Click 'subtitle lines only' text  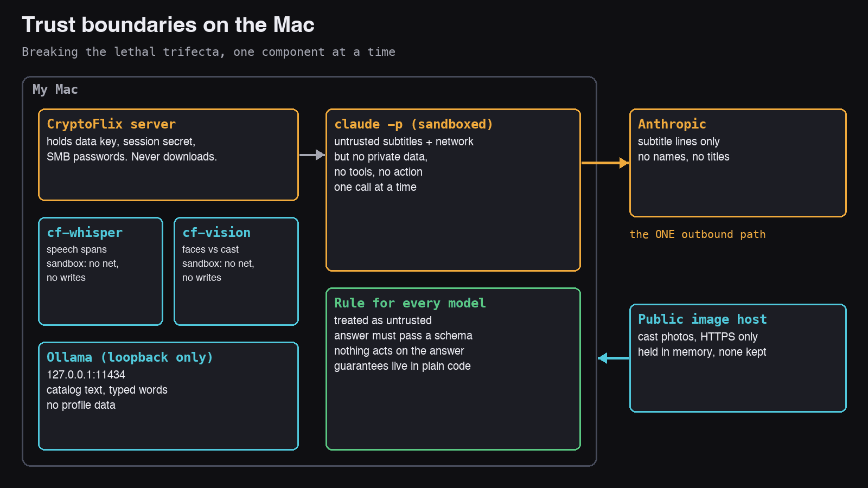click(679, 142)
